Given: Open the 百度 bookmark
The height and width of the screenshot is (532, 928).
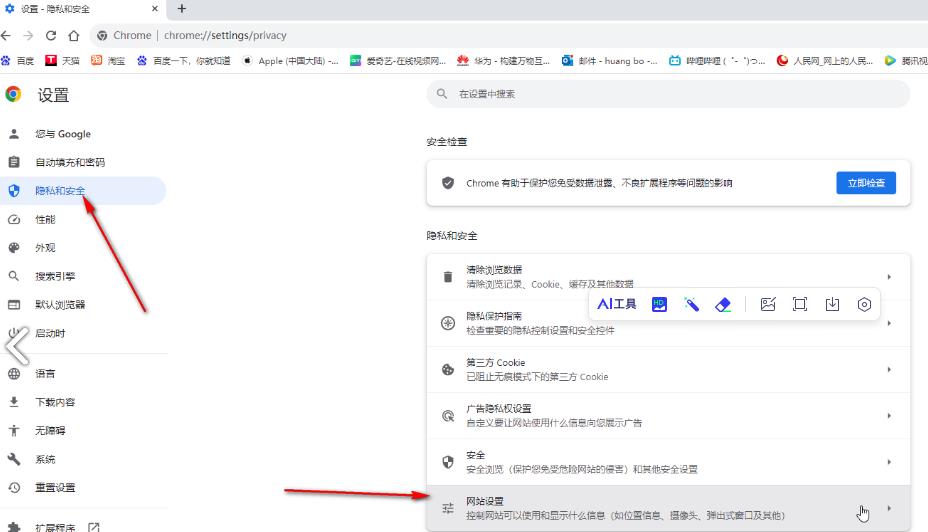Looking at the screenshot, I should click(x=18, y=60).
